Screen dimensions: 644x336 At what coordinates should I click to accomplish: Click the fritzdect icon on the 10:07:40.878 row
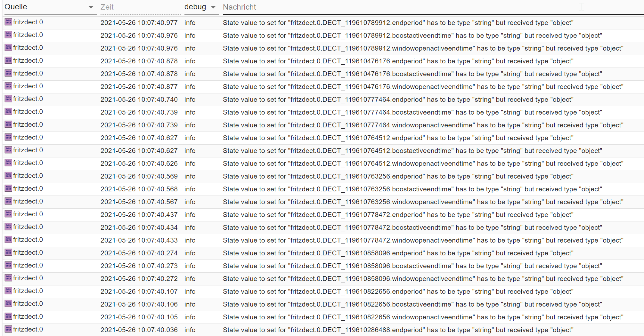click(x=8, y=60)
